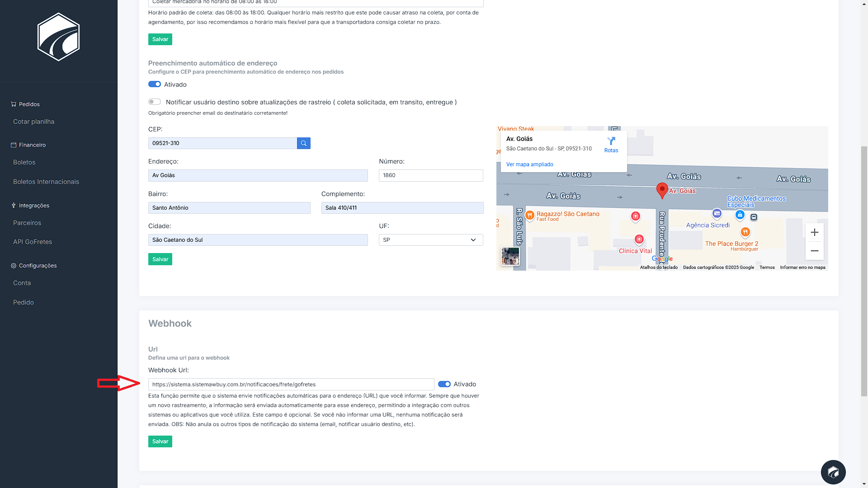The height and width of the screenshot is (488, 868).
Task: Zoom in on the map with plus
Action: tap(814, 232)
